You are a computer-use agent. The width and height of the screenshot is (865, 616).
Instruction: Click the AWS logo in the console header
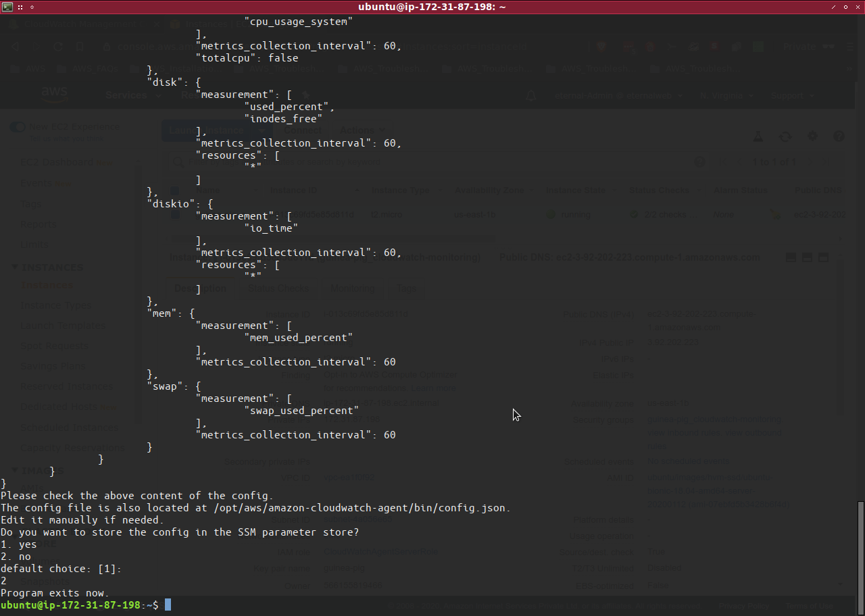(x=53, y=95)
